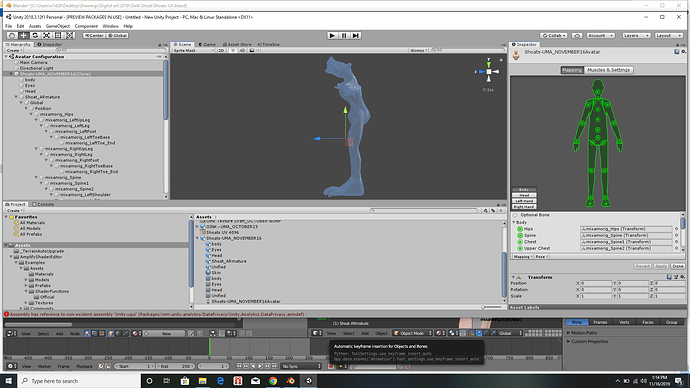Open the Component menu

click(x=86, y=26)
